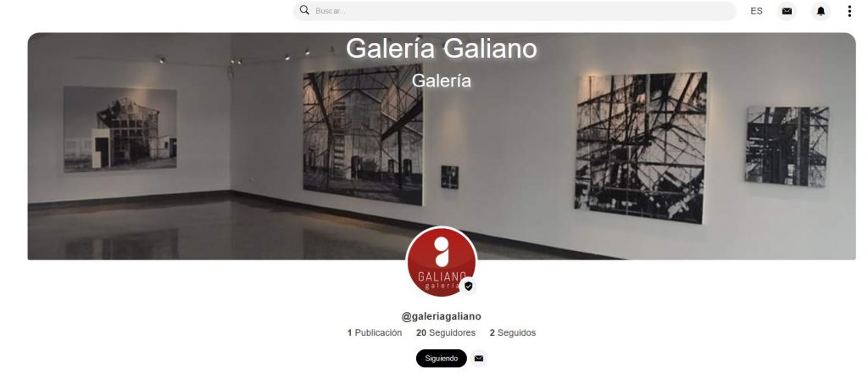
Task: Click the @galeriagaliano username
Action: coord(441,316)
